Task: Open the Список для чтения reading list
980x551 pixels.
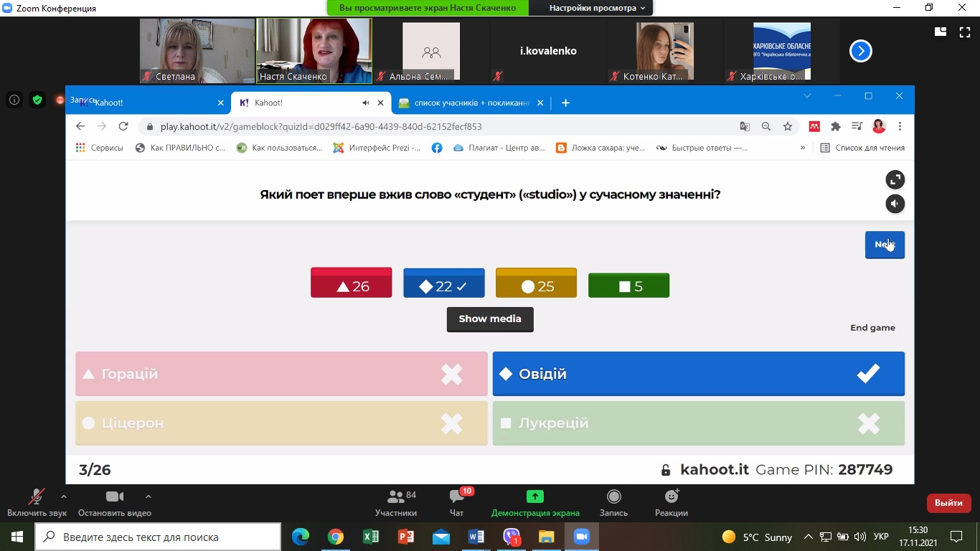Action: (862, 148)
